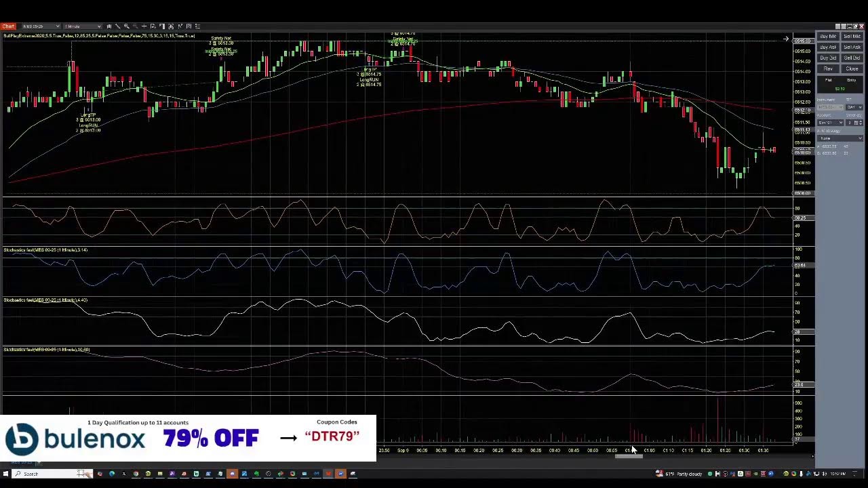868x488 pixels.
Task: Click the Close position button in Chart Trader
Action: [x=852, y=68]
